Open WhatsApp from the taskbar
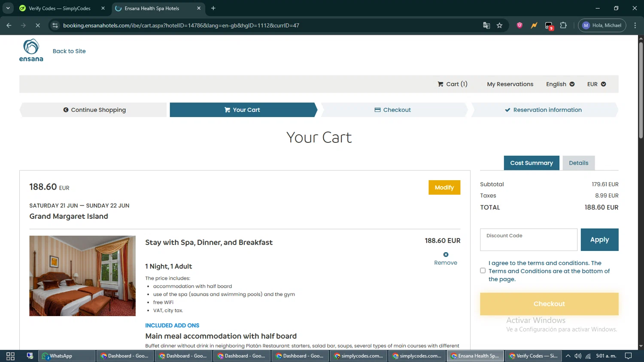The height and width of the screenshot is (362, 644). coord(67,356)
